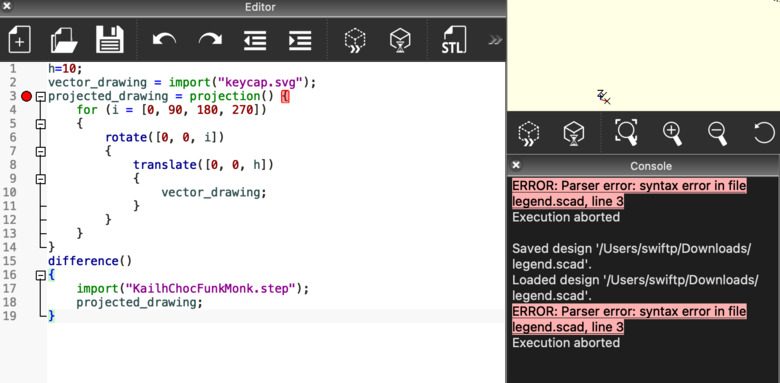Image resolution: width=780 pixels, height=383 pixels.
Task: Click the last Parser error message in Console
Action: pos(629,319)
